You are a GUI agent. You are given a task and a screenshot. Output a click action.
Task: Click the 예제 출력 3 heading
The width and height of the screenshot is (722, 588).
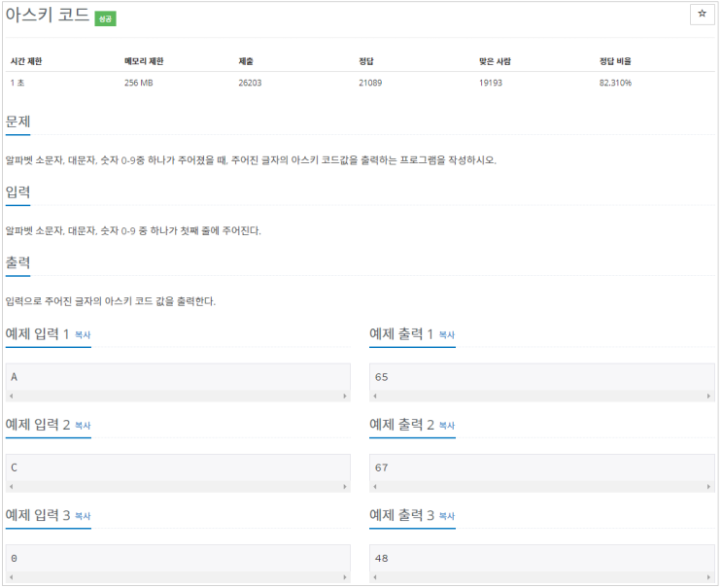pos(401,515)
